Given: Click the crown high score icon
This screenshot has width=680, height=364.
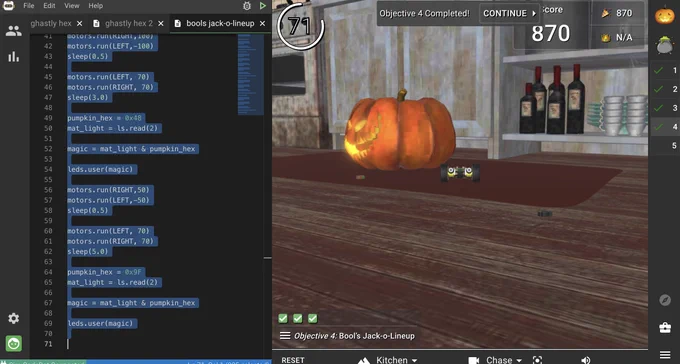Looking at the screenshot, I should 605,38.
